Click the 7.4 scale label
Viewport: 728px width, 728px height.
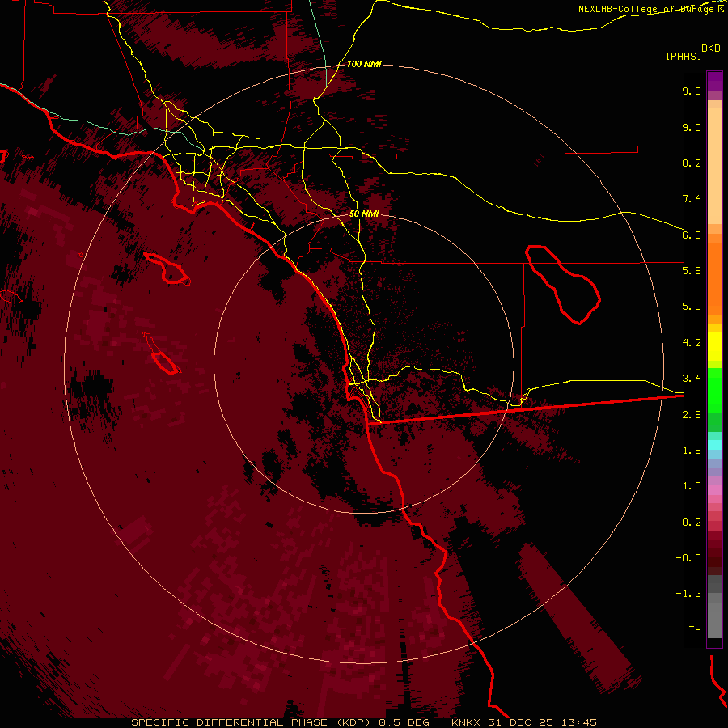692,199
